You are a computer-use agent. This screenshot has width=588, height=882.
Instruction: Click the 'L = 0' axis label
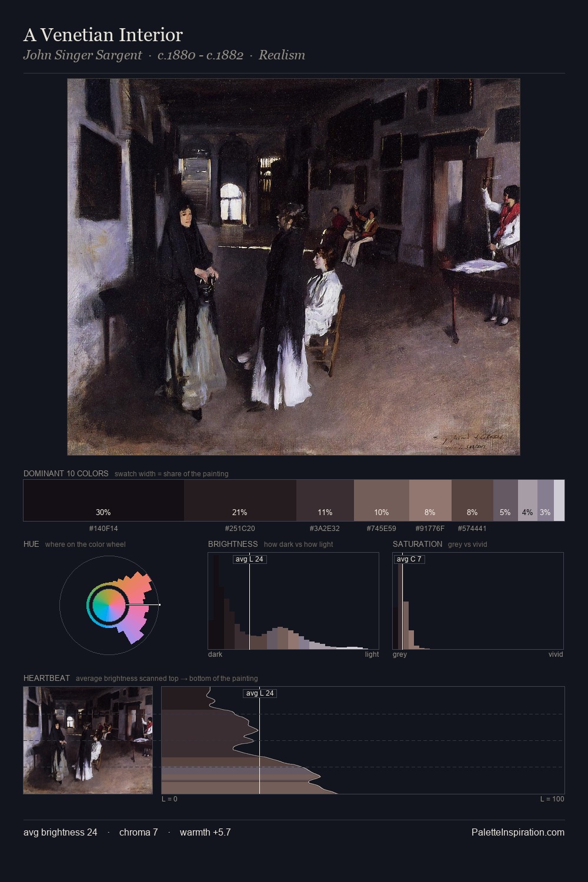tap(169, 799)
